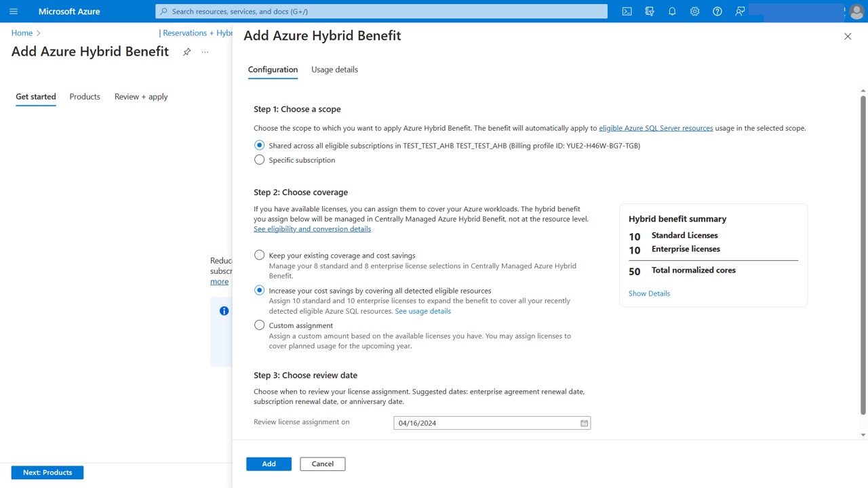Choose Specific subscription scope
Screen dimensions: 868x488
tap(259, 159)
